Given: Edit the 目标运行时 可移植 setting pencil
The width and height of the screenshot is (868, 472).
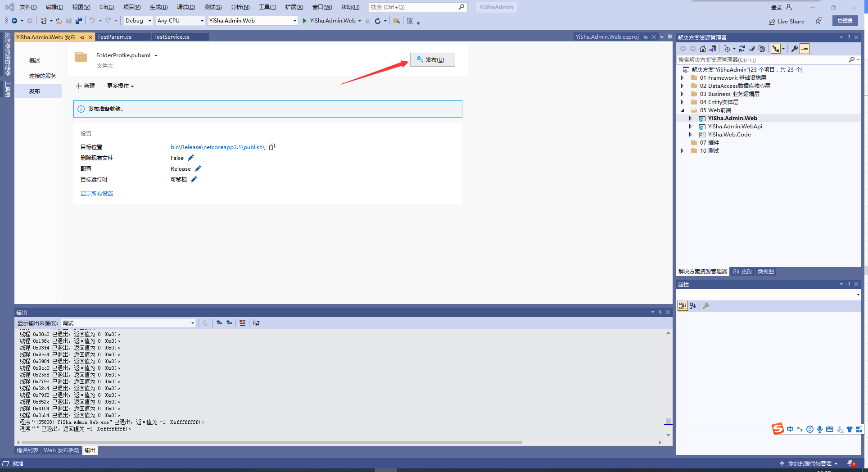Looking at the screenshot, I should (x=194, y=179).
